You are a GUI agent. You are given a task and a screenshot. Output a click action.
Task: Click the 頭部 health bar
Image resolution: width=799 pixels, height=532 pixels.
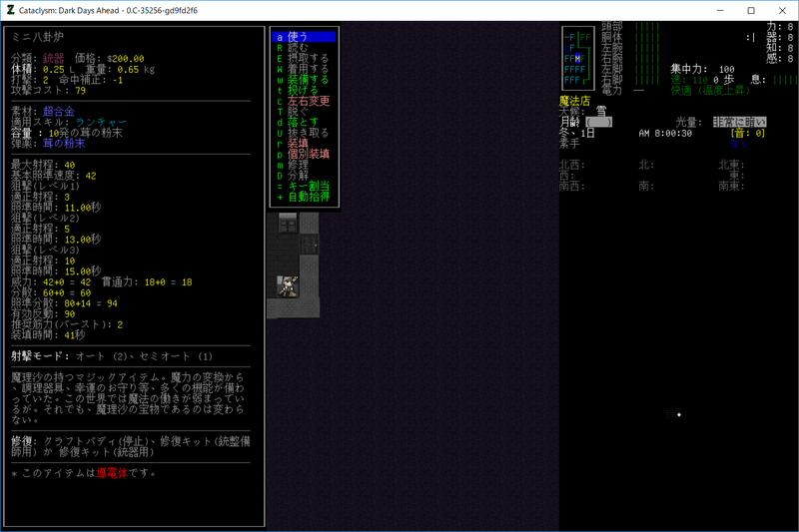[x=647, y=27]
